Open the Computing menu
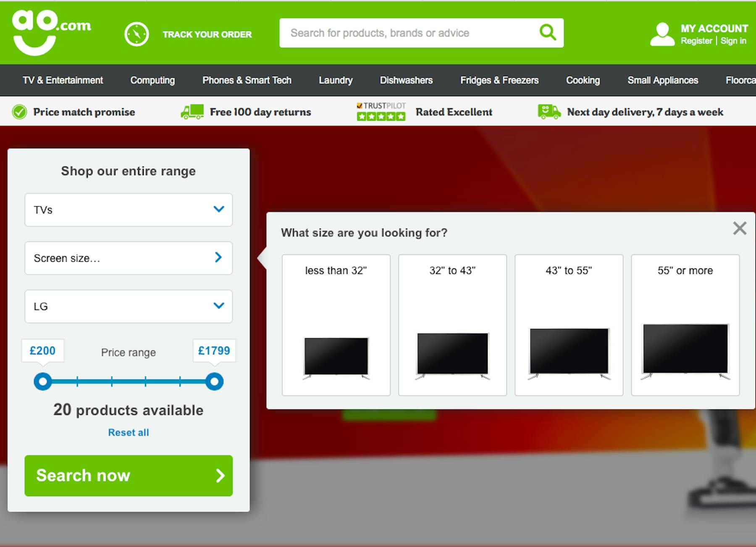 [x=152, y=80]
